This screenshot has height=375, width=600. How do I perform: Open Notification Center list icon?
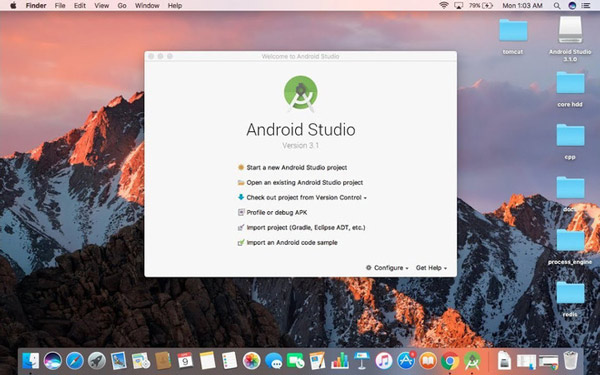coord(586,5)
